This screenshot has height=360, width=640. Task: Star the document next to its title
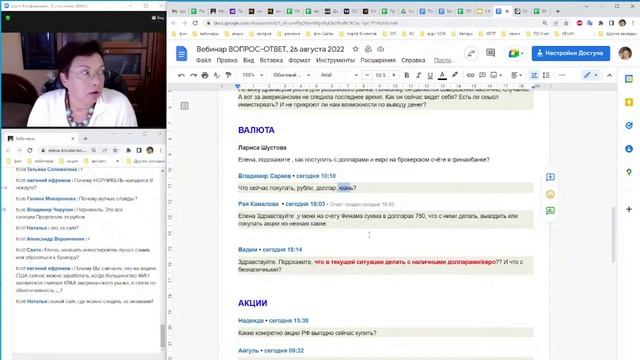[x=356, y=49]
